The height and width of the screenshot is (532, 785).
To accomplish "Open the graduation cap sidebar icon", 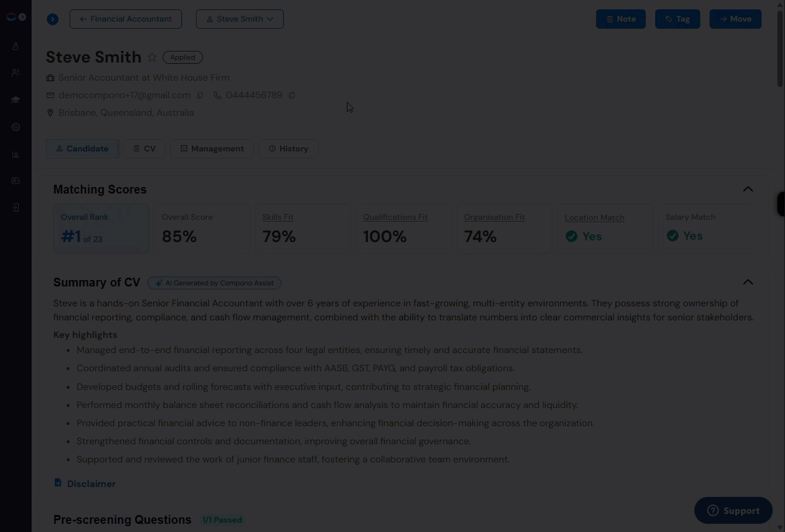I will tap(16, 100).
